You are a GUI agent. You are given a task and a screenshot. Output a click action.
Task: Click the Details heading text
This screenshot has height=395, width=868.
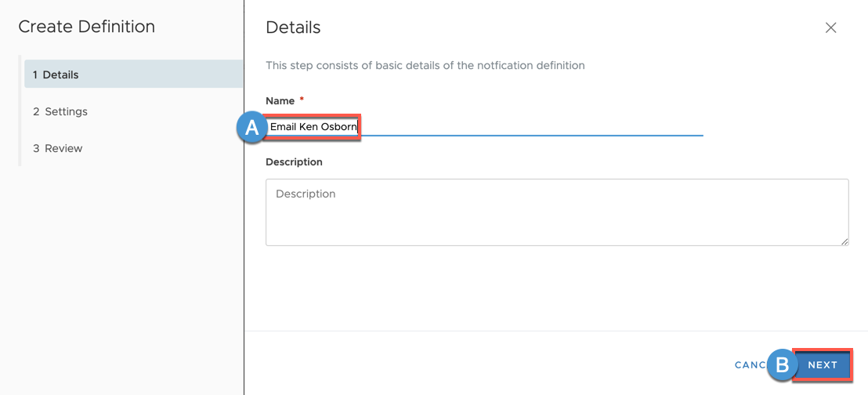click(x=293, y=27)
